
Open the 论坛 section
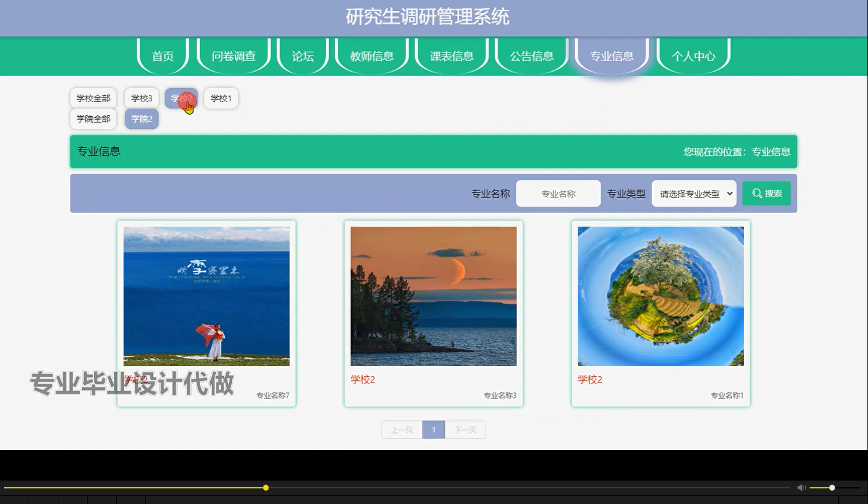coord(302,56)
